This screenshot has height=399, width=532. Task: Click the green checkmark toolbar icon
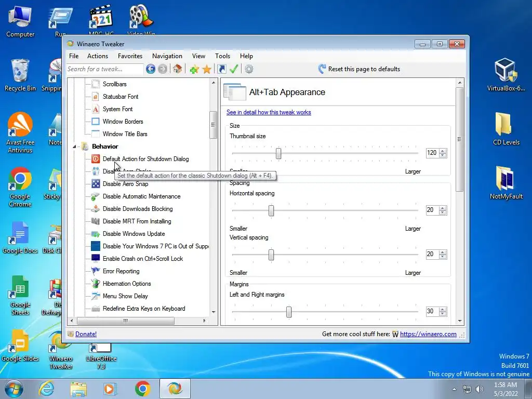(x=234, y=69)
